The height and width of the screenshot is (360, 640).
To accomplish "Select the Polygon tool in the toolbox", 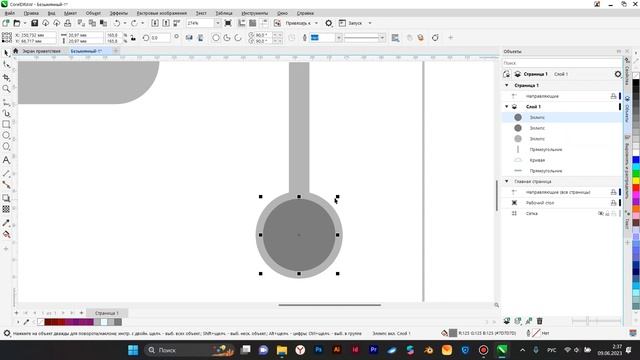I will 6,147.
